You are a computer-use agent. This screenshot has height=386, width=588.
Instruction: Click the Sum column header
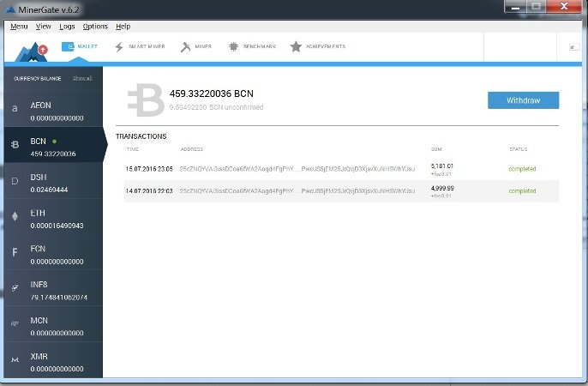coord(436,149)
